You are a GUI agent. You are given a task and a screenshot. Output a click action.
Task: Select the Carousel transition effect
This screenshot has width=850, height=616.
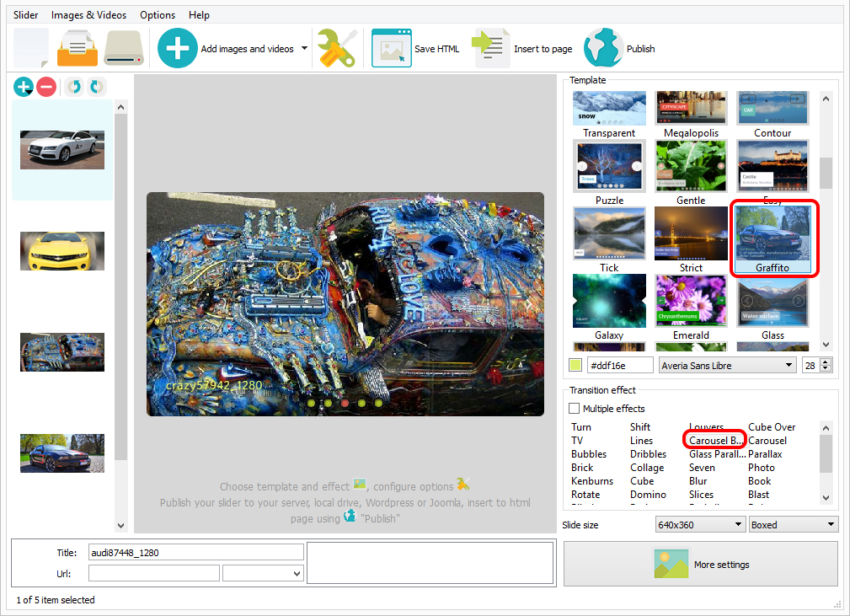click(x=767, y=440)
